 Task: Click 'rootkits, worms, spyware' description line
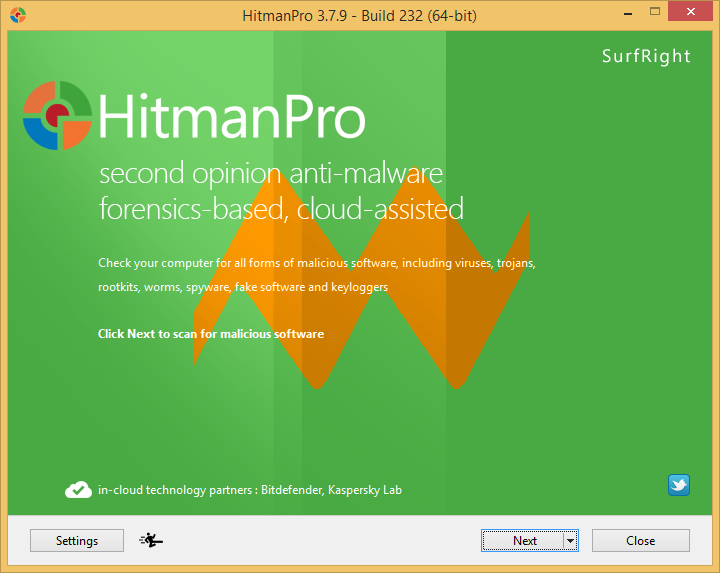(x=243, y=287)
